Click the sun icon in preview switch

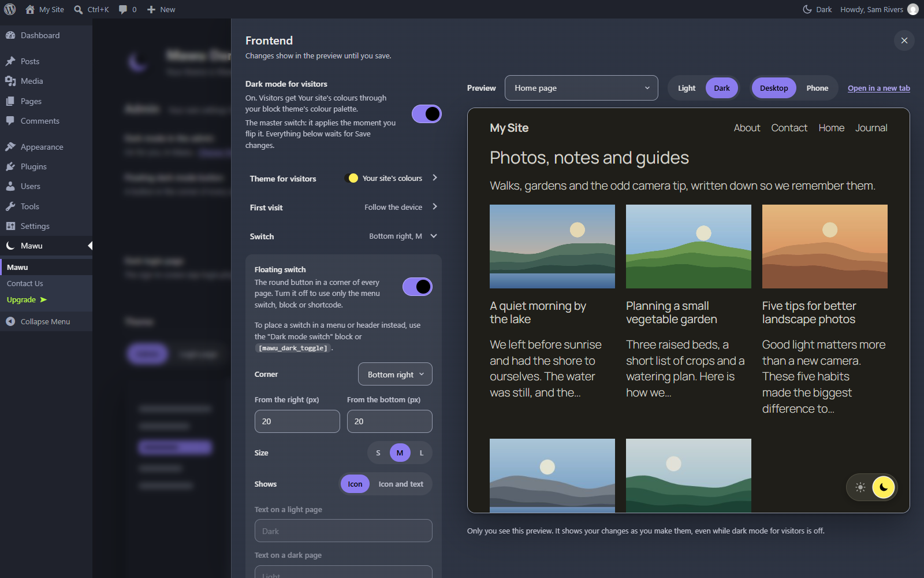pos(860,487)
